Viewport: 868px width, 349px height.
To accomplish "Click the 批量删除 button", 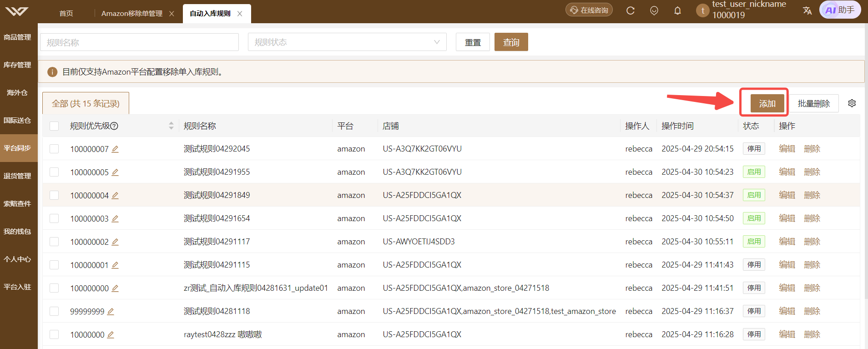I will point(813,103).
